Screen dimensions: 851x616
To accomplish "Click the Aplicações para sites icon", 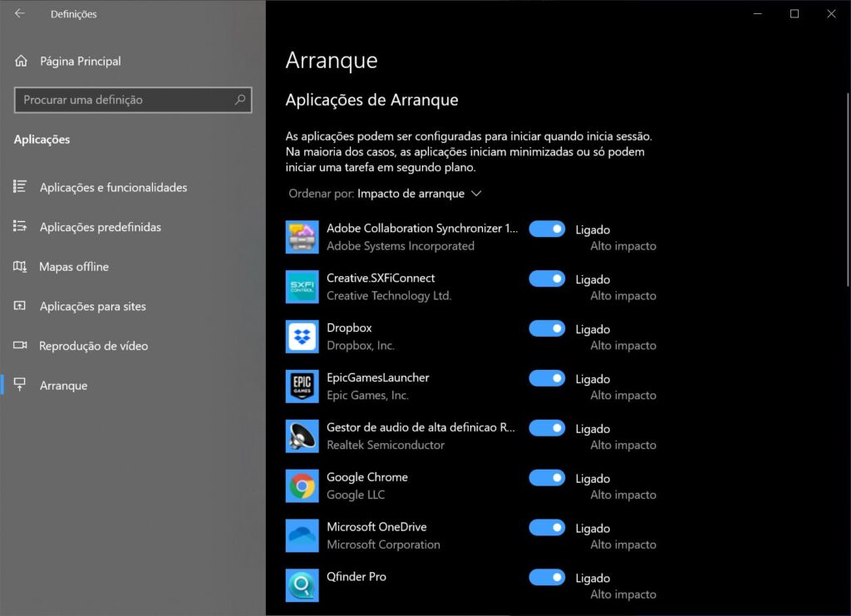I will (20, 306).
